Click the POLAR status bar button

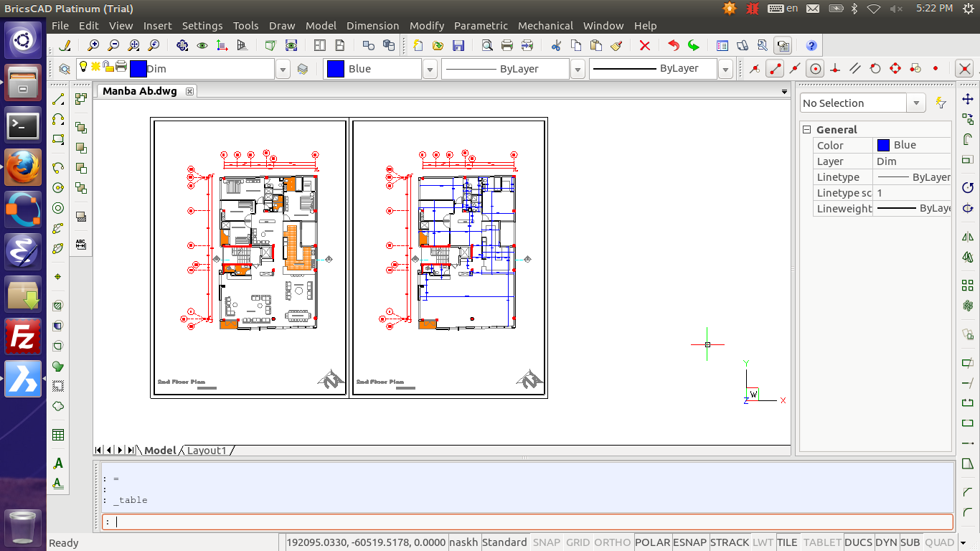click(652, 542)
